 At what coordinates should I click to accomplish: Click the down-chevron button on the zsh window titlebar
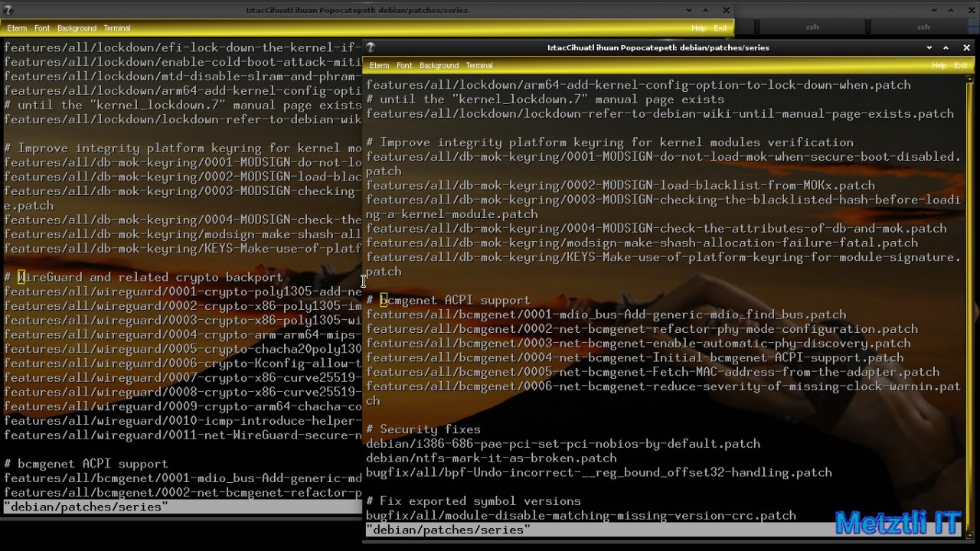[935, 11]
